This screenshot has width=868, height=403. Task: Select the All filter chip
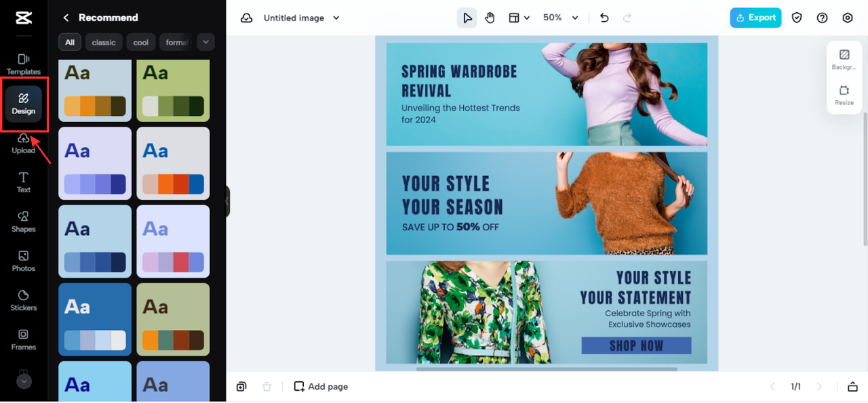pyautogui.click(x=70, y=42)
